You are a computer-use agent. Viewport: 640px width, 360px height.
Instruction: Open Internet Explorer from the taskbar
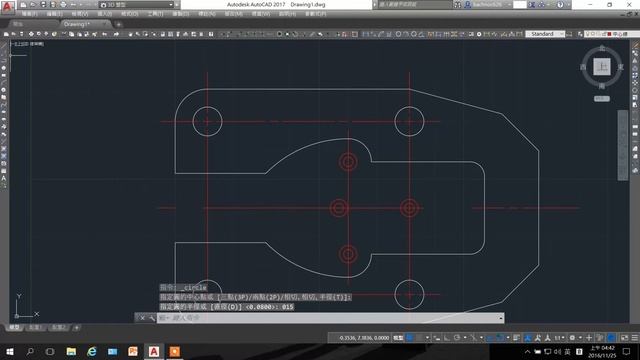pyautogui.click(x=92, y=351)
